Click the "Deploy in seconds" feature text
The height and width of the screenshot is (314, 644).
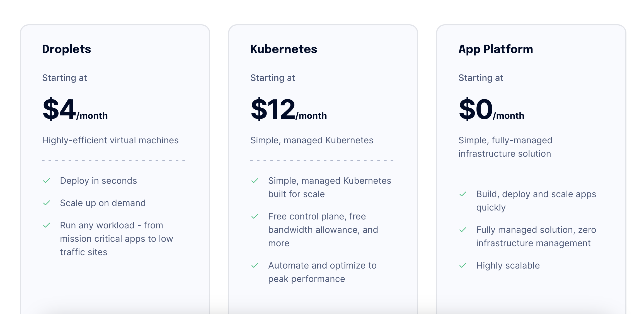(x=98, y=181)
